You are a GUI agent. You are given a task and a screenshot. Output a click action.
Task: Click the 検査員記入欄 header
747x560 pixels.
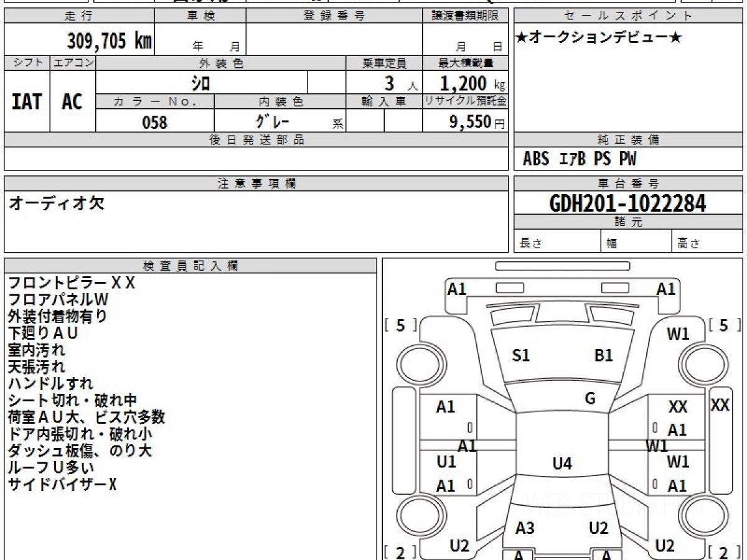coord(190,266)
